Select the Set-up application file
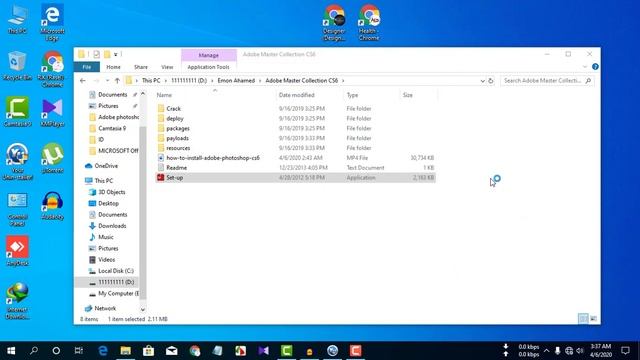Screen dimensions: 640x360 pyautogui.click(x=296, y=178)
